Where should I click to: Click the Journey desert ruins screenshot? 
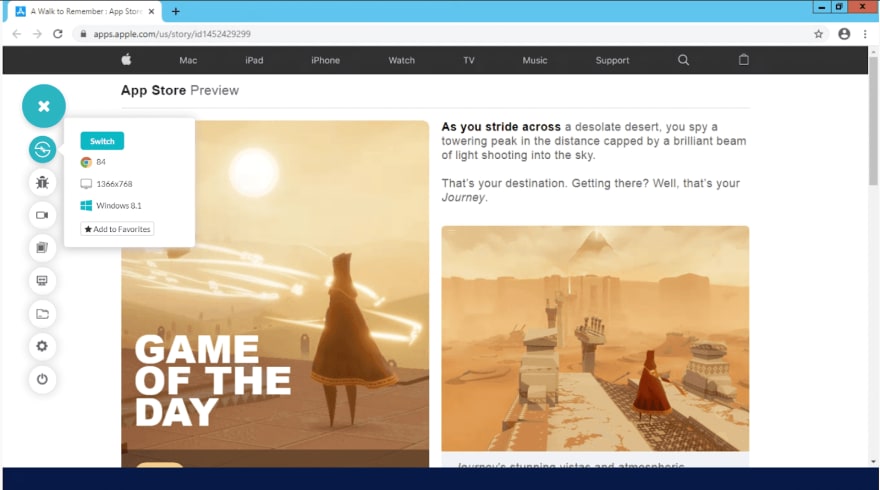(595, 338)
